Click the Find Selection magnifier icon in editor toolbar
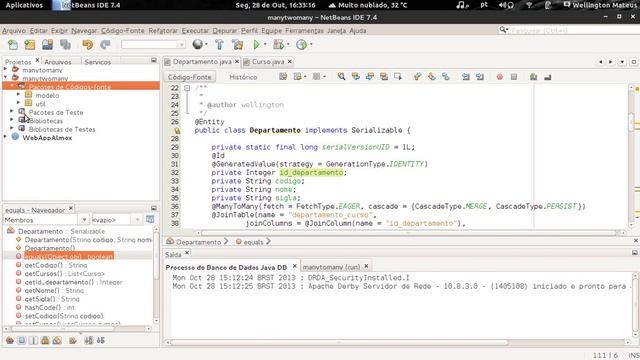 click(341, 76)
